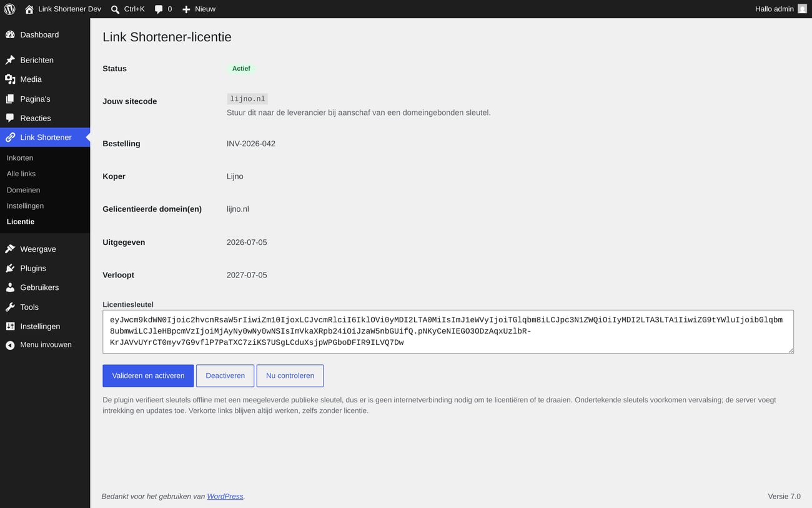Click the WordPress logo icon

9,9
